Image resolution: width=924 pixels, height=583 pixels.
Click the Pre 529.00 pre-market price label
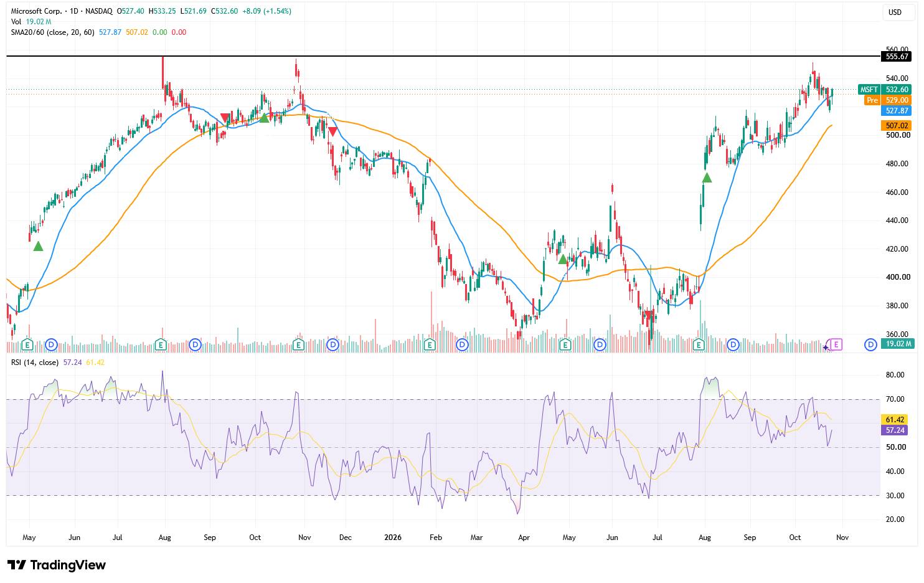pos(888,100)
